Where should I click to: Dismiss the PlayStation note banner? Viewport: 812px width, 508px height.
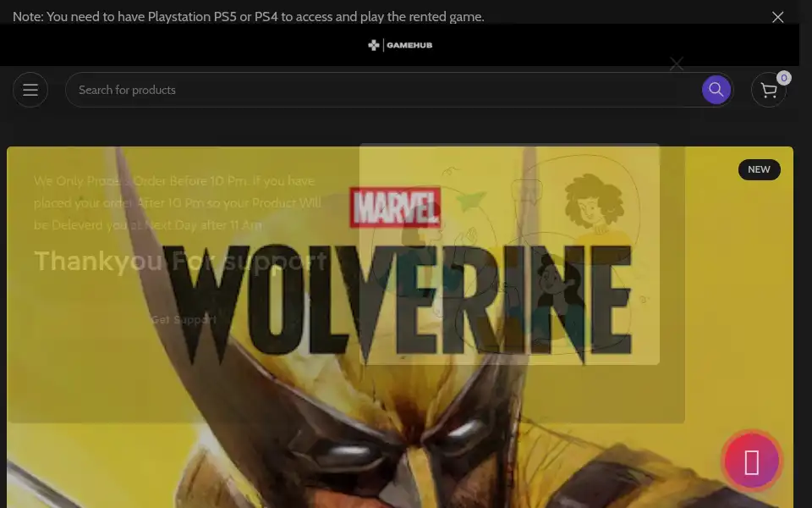(x=777, y=17)
